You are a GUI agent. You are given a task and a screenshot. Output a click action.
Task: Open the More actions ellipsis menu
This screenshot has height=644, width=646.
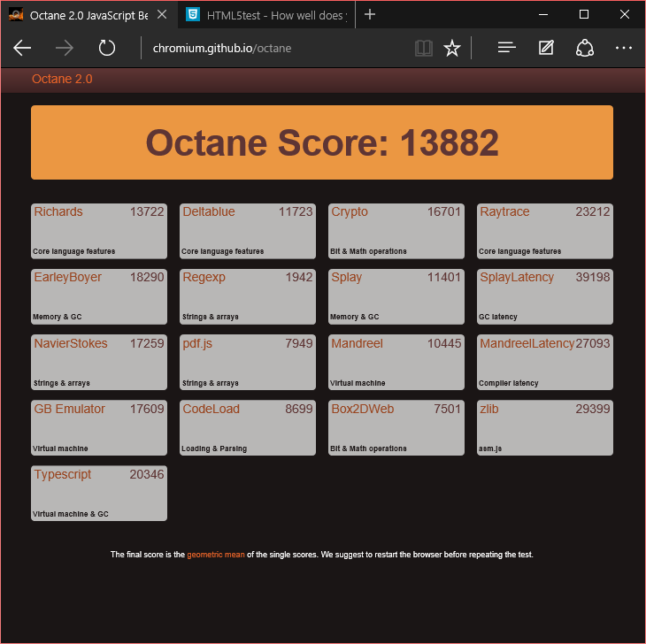pos(623,48)
